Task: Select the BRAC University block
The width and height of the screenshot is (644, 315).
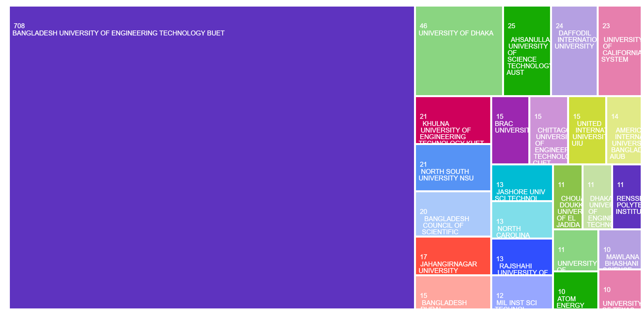Action: 510,130
